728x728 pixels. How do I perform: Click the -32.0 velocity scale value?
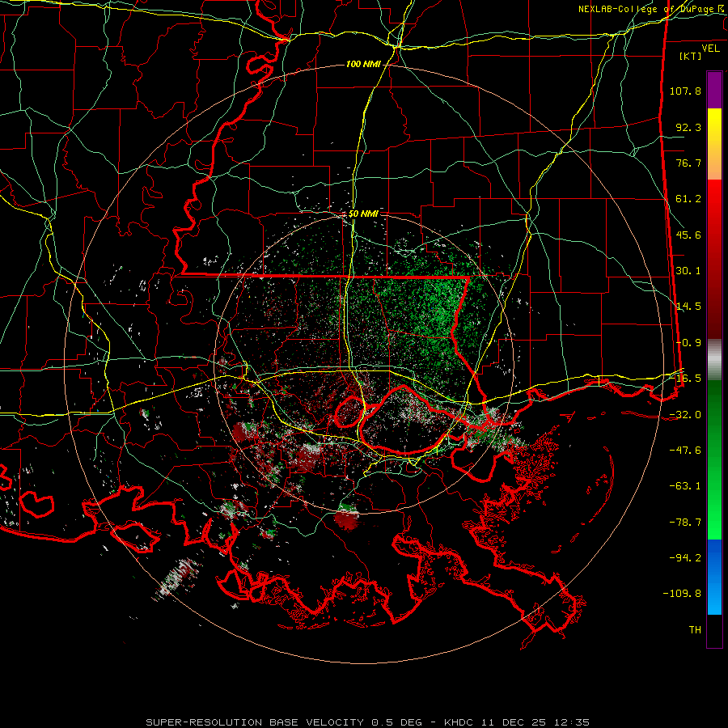pos(685,415)
